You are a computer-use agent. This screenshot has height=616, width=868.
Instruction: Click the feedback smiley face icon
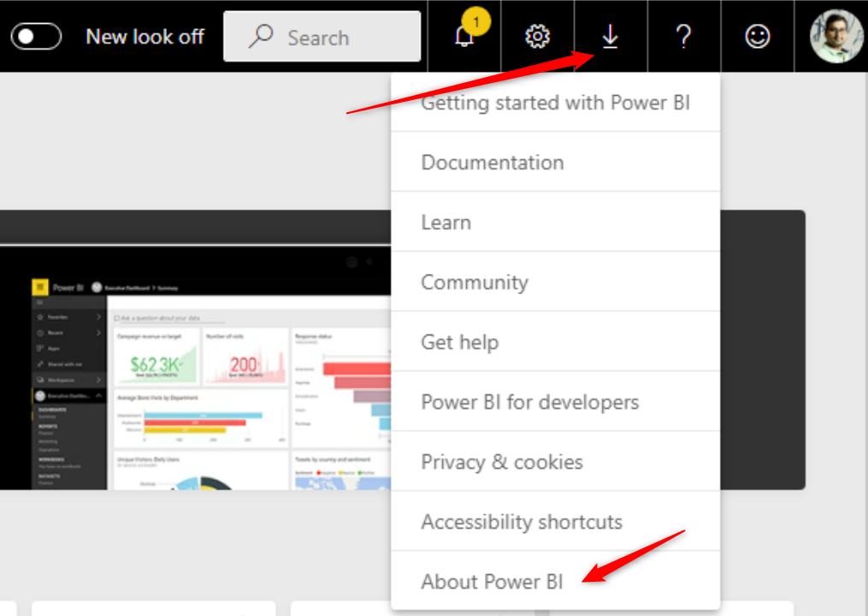pyautogui.click(x=757, y=37)
